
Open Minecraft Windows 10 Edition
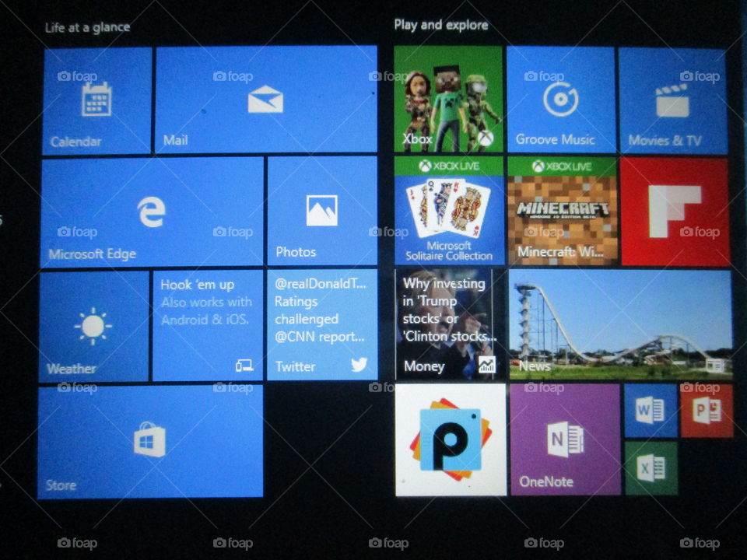(559, 210)
